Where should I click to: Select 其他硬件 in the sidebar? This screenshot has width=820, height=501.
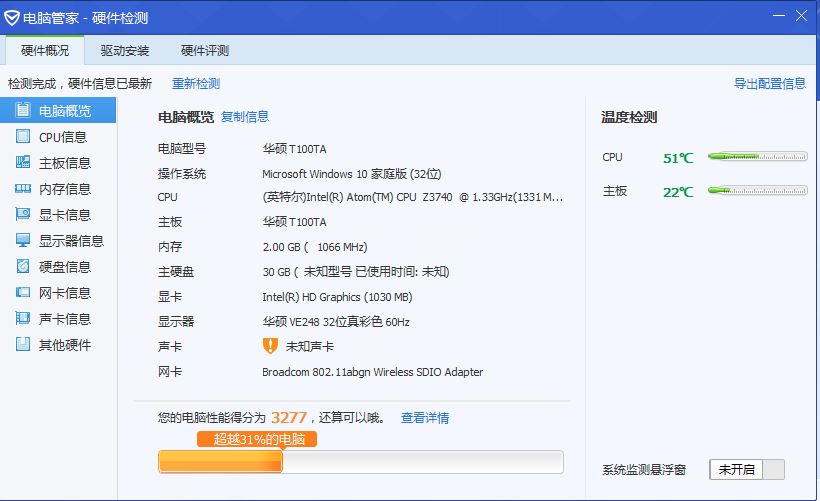[58, 345]
